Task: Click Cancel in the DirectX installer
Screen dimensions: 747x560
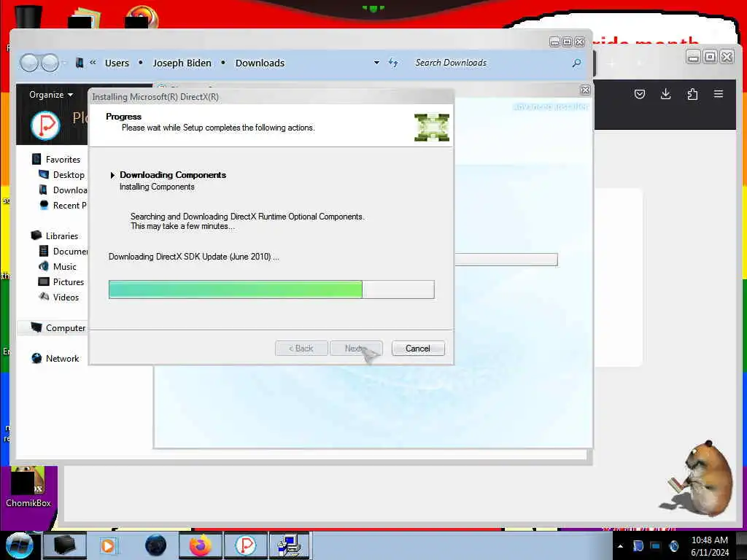Action: pyautogui.click(x=418, y=348)
